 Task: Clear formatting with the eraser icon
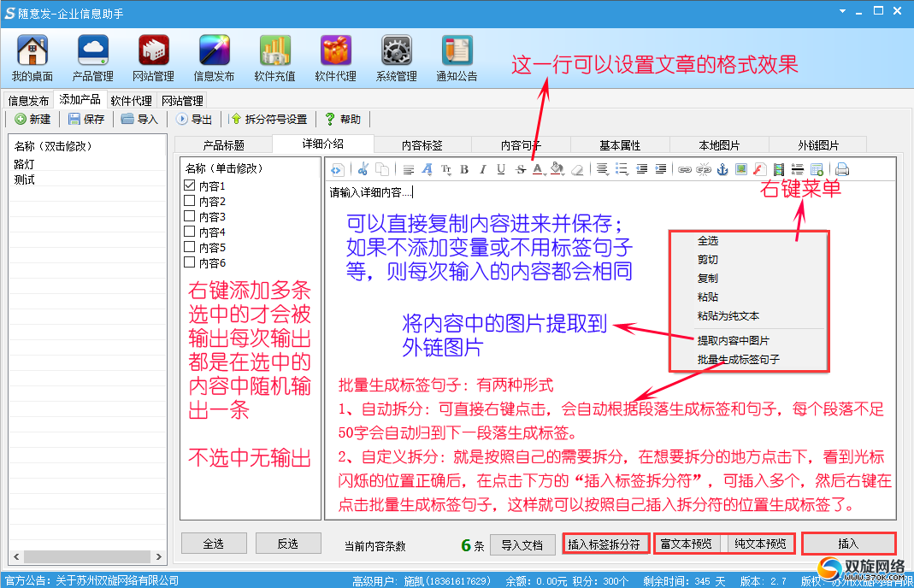tap(577, 169)
